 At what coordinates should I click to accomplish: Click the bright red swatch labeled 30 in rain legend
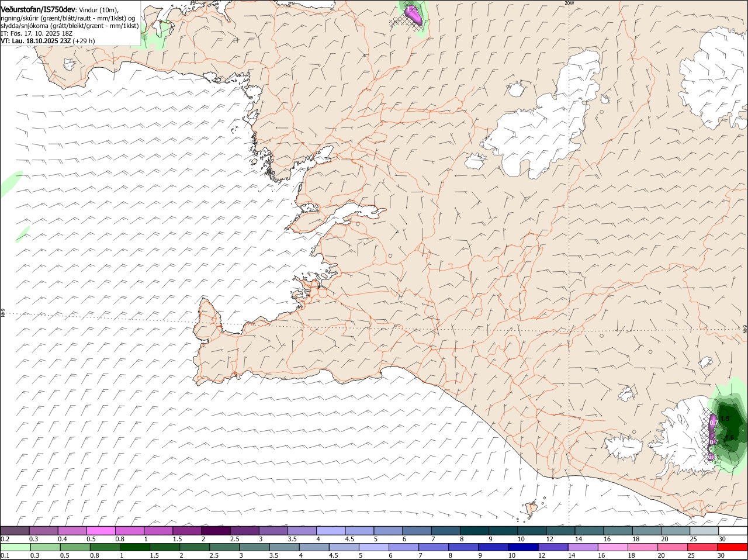click(732, 547)
